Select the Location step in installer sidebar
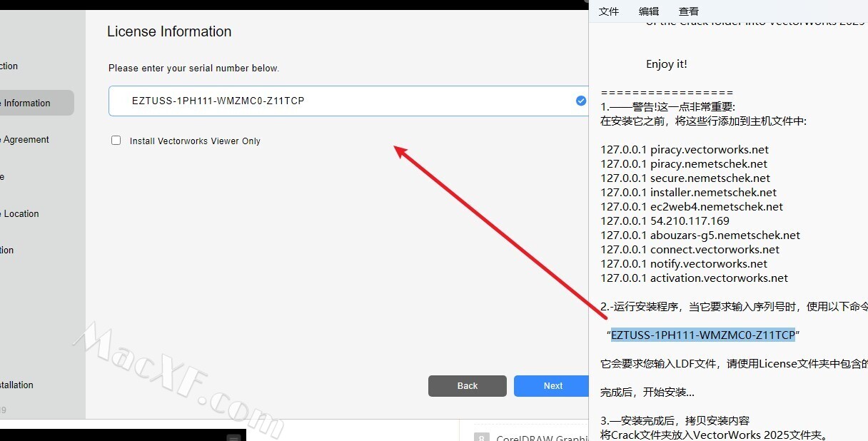Viewport: 868px width, 441px height. pos(21,213)
